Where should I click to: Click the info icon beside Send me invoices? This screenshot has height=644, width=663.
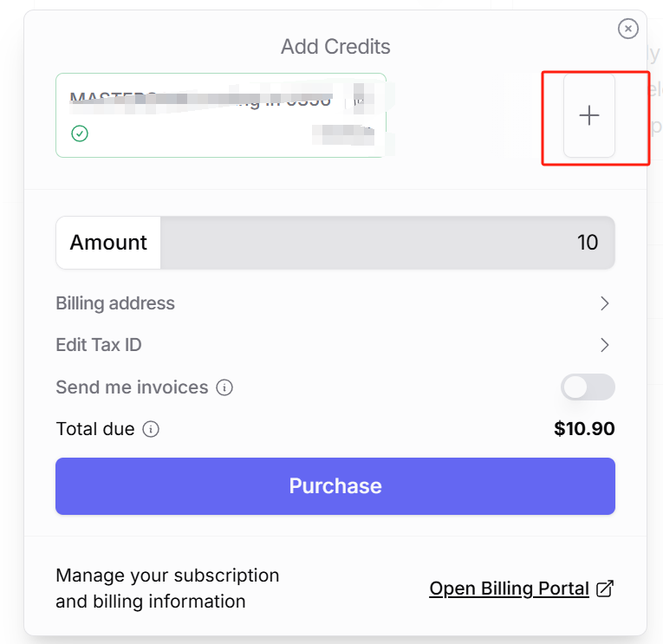point(224,387)
